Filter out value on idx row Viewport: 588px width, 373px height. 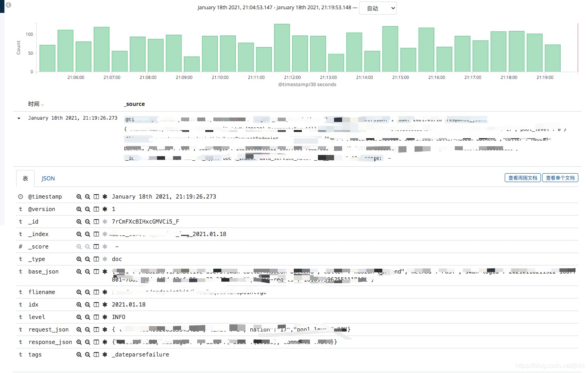[87, 305]
